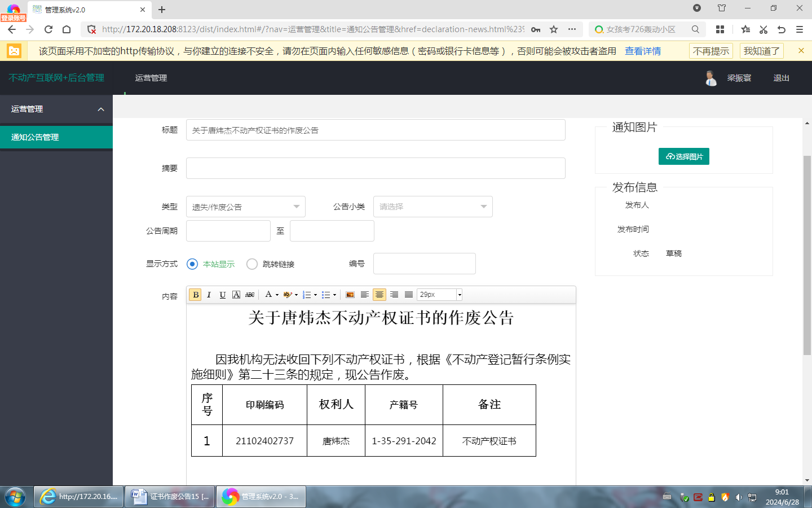Click the 编号 input field

pyautogui.click(x=425, y=264)
